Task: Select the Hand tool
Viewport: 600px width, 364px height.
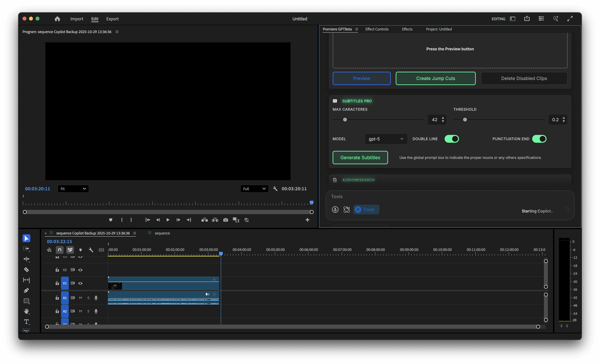Action: [x=26, y=311]
